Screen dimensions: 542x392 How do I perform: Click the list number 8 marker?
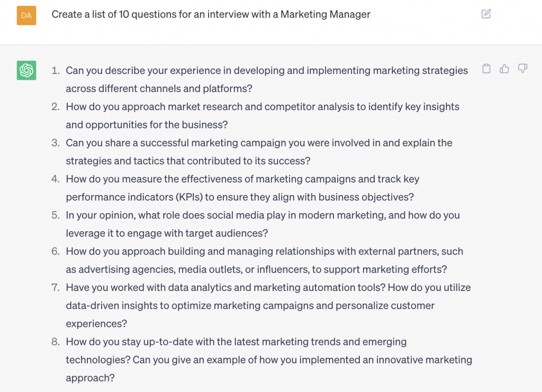pyautogui.click(x=55, y=342)
